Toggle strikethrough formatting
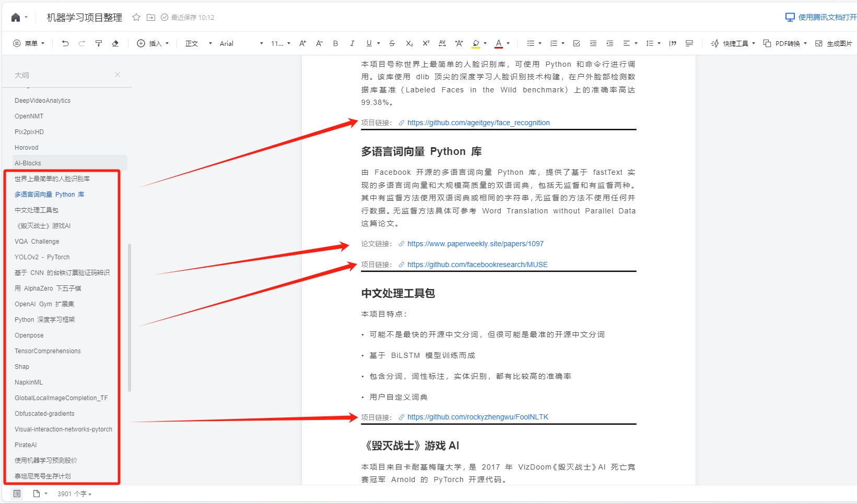The image size is (857, 504). pos(392,43)
